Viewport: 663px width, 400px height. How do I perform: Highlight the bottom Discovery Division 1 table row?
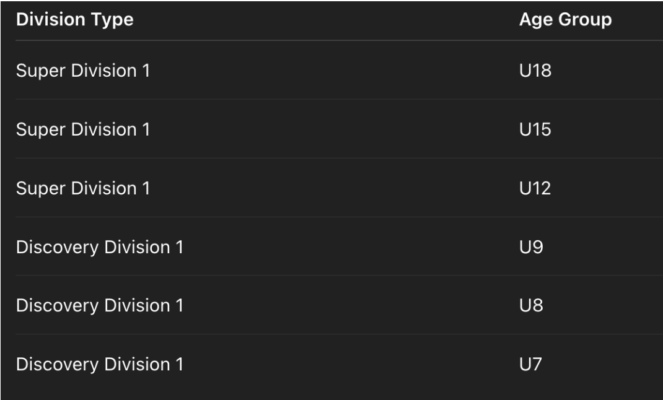[330, 364]
